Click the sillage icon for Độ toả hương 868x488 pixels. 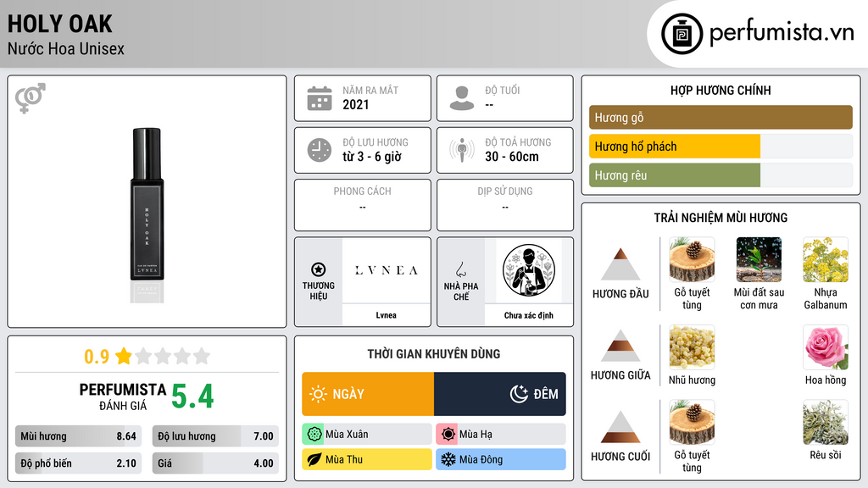coord(462,150)
